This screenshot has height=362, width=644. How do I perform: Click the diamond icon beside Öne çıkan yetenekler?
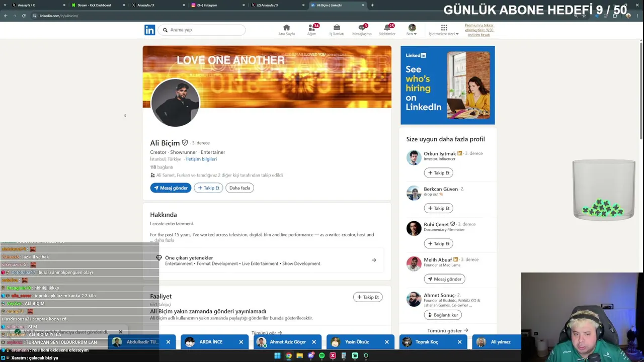coord(159,258)
